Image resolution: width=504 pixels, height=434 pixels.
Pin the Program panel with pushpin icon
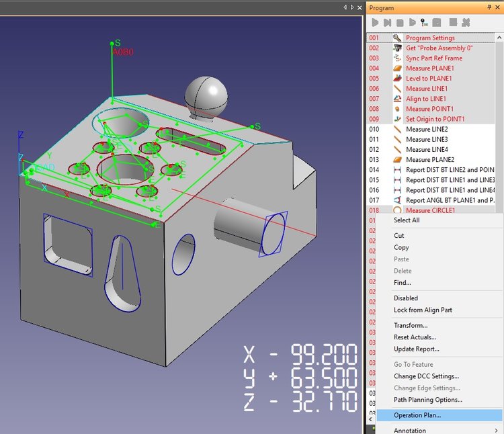click(490, 7)
